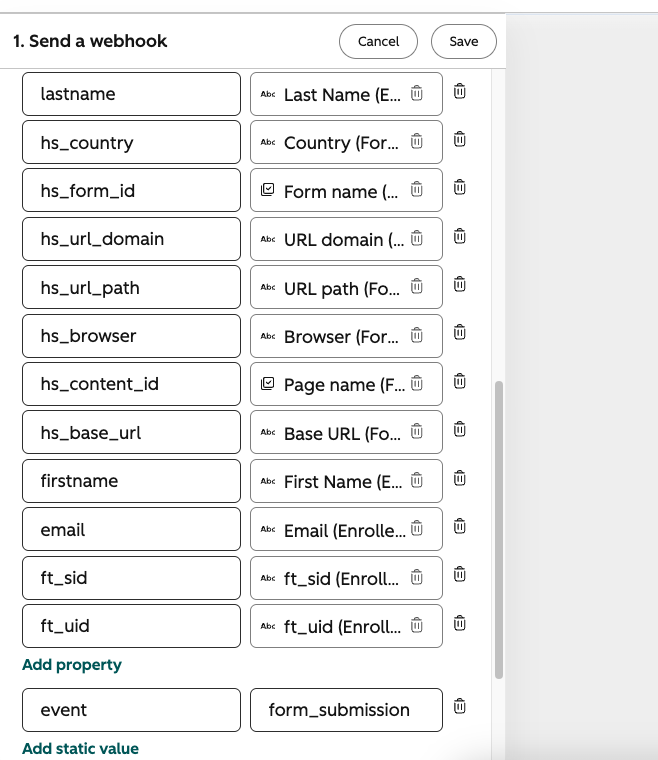Delete the hs_base_url row with outer trash icon
Viewport: 658px width, 760px height.
point(459,429)
